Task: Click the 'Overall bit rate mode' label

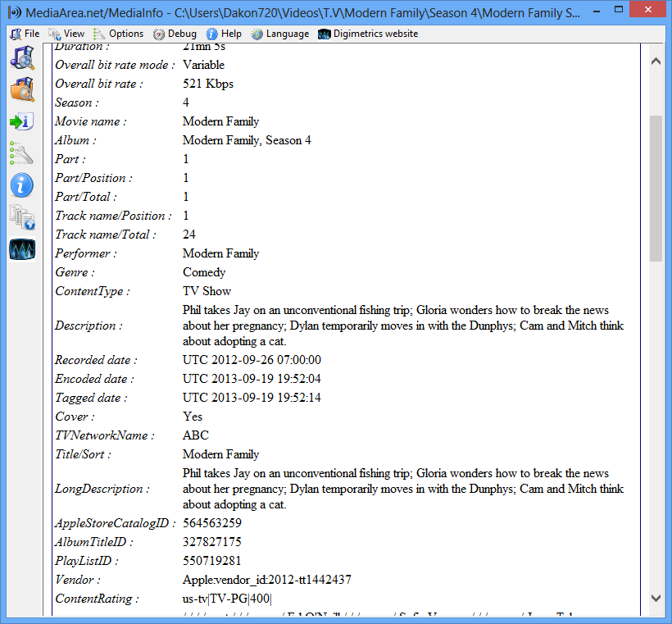Action: (x=115, y=65)
